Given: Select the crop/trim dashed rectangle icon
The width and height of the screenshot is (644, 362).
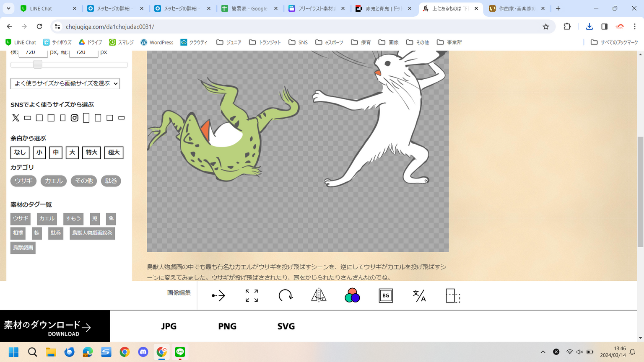Looking at the screenshot, I should (453, 296).
